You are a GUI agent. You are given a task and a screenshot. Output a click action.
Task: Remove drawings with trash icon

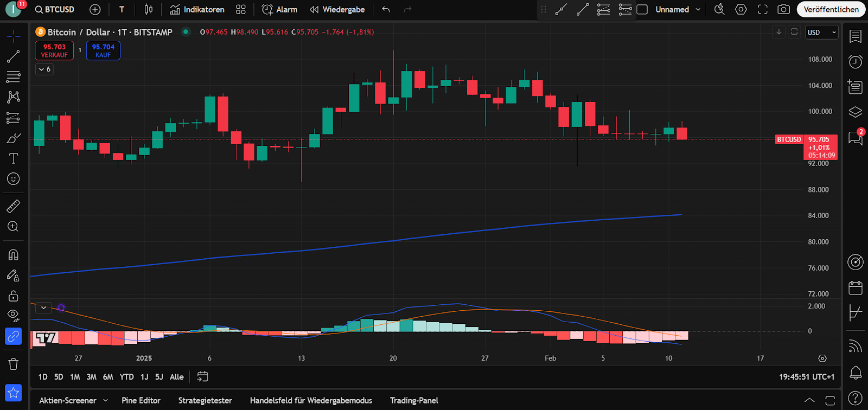14,364
